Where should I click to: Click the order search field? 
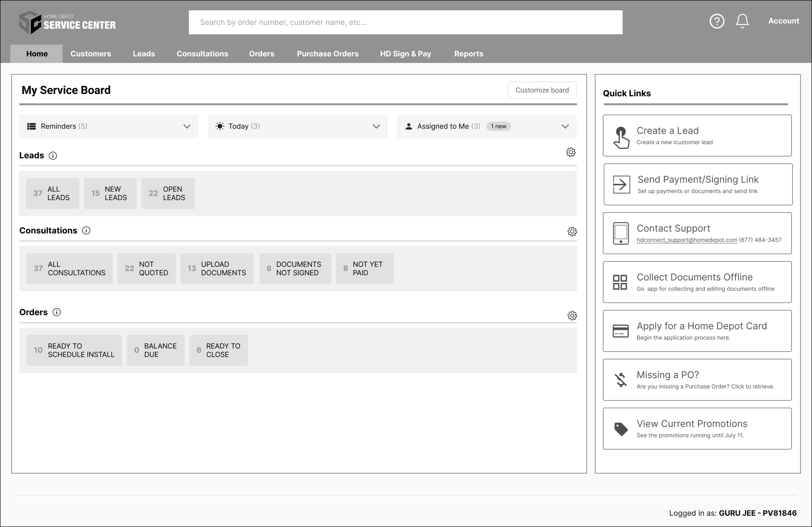click(x=406, y=22)
